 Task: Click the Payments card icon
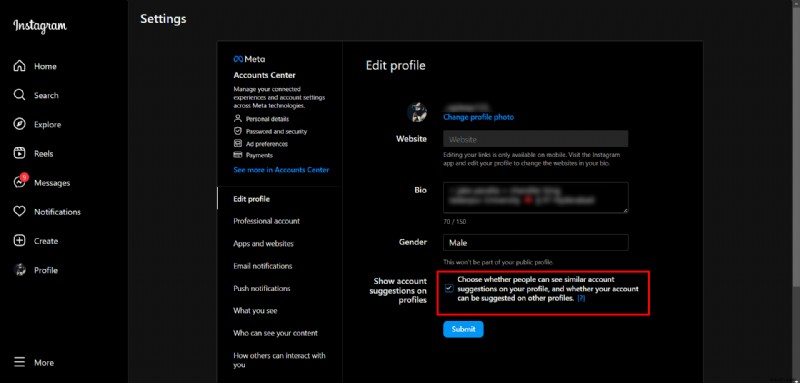coord(237,155)
